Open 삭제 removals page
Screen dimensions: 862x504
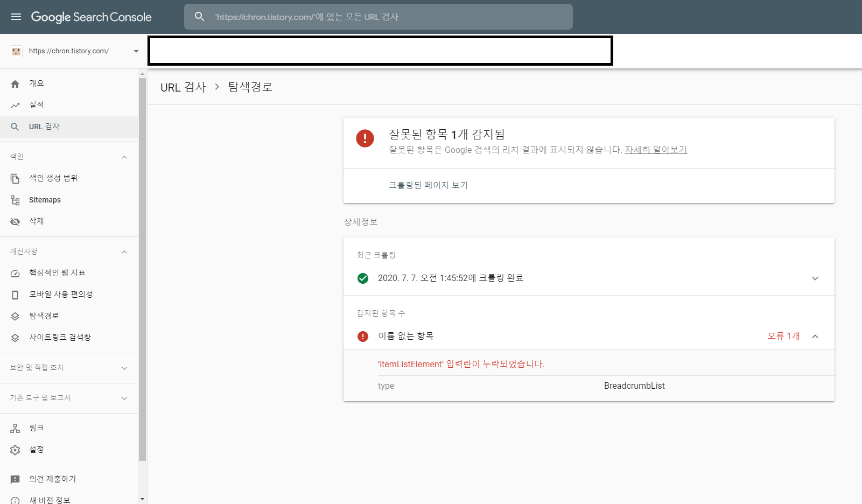point(69,221)
